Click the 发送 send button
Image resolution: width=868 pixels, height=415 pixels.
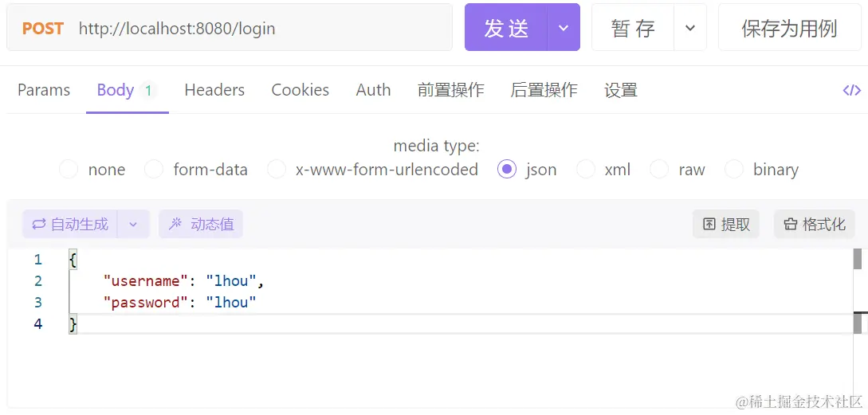[x=506, y=28]
